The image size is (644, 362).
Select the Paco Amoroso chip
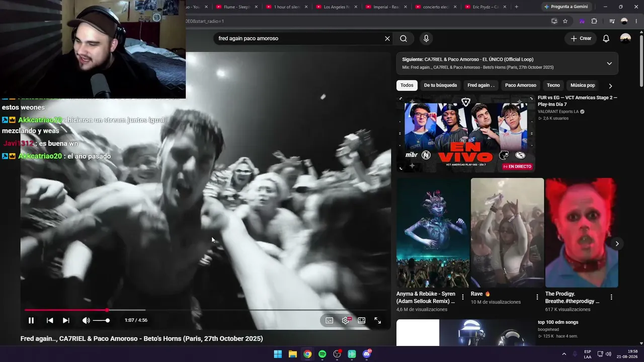click(521, 85)
